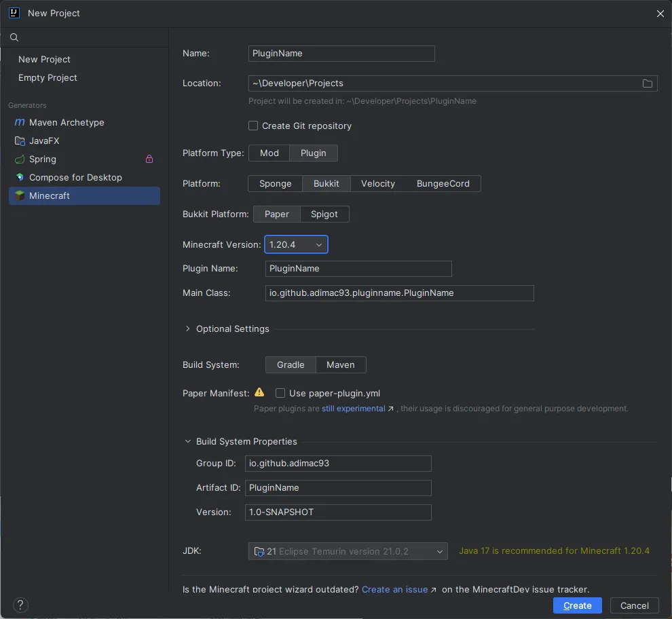Click the Plugin Name input field
This screenshot has width=672, height=619.
click(358, 269)
